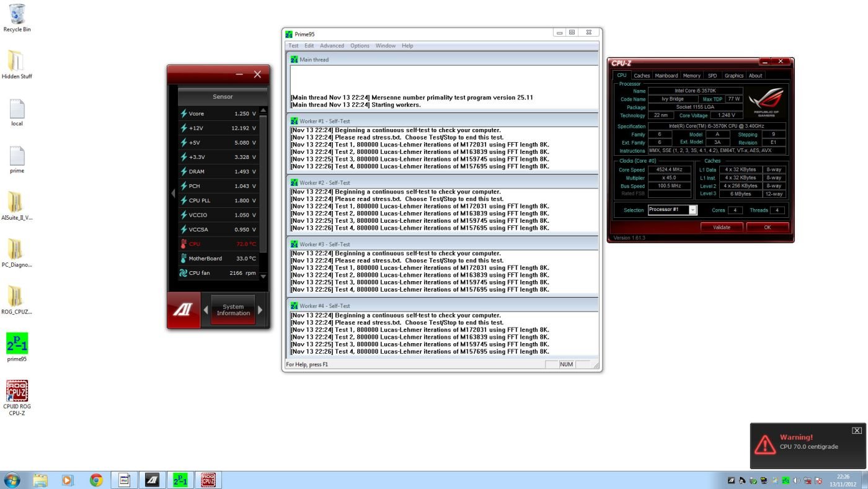868x489 pixels.
Task: Go to next AI Suite panel with right arrow
Action: point(260,310)
